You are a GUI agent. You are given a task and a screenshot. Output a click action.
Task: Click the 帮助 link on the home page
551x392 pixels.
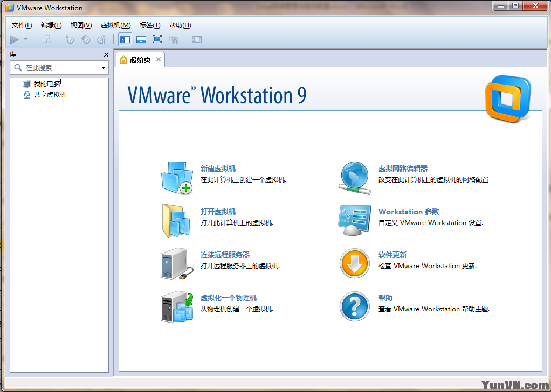(x=385, y=298)
